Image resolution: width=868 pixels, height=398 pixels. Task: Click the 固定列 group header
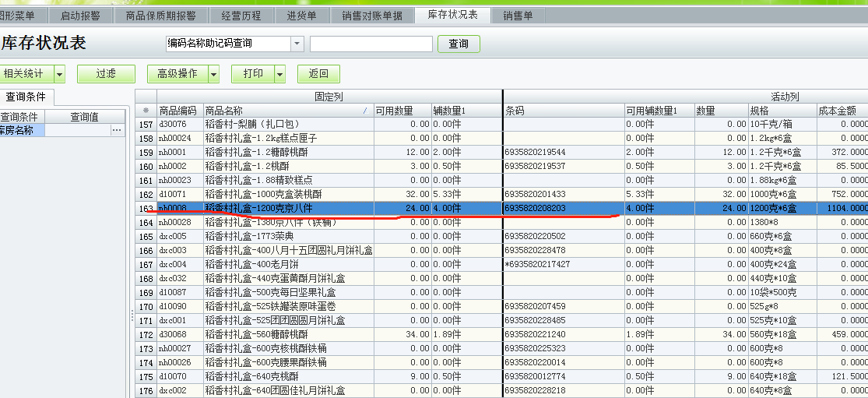pos(329,97)
